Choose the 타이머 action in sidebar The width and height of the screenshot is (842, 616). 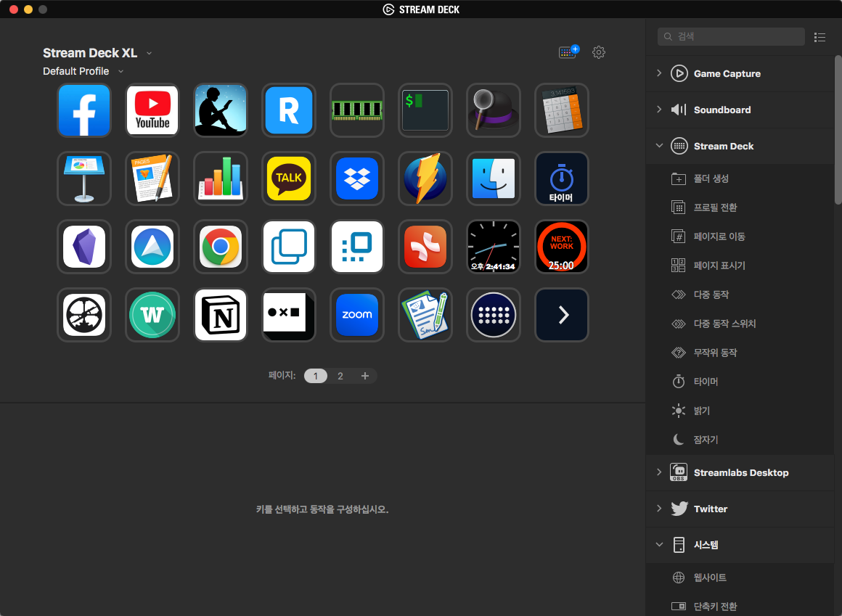(x=740, y=382)
